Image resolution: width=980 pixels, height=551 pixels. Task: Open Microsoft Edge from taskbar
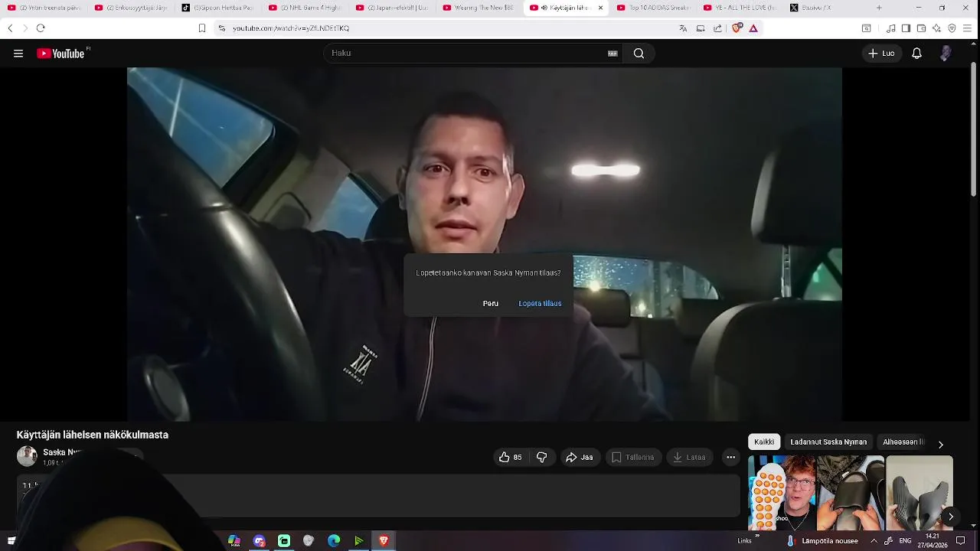point(334,541)
